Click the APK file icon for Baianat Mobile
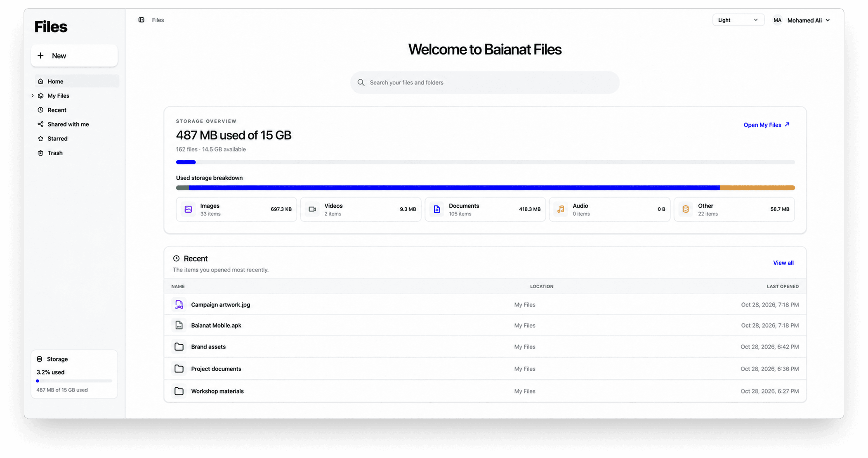The image size is (868, 458). [x=179, y=325]
